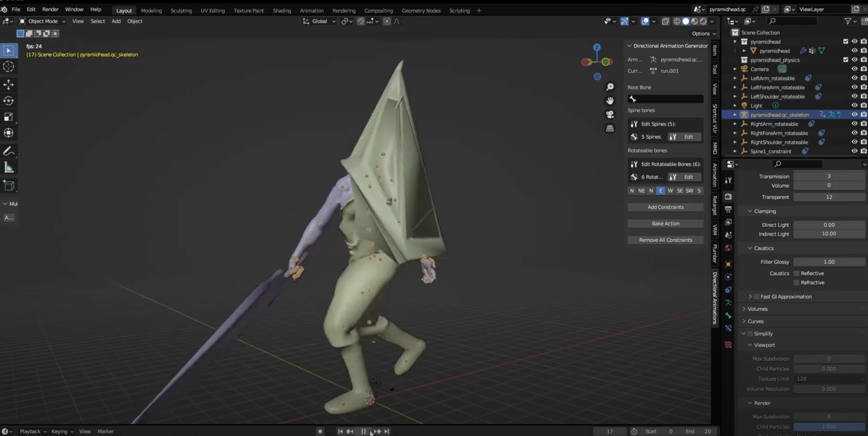
Task: Open the Physics properties tab
Action: tap(729, 290)
